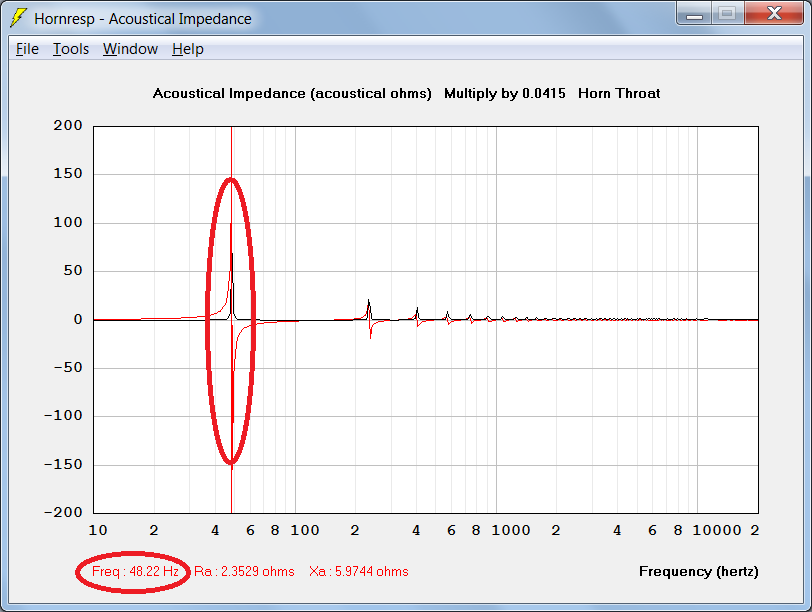Close the Acoustical Impedance window
812x612 pixels.
tap(774, 13)
